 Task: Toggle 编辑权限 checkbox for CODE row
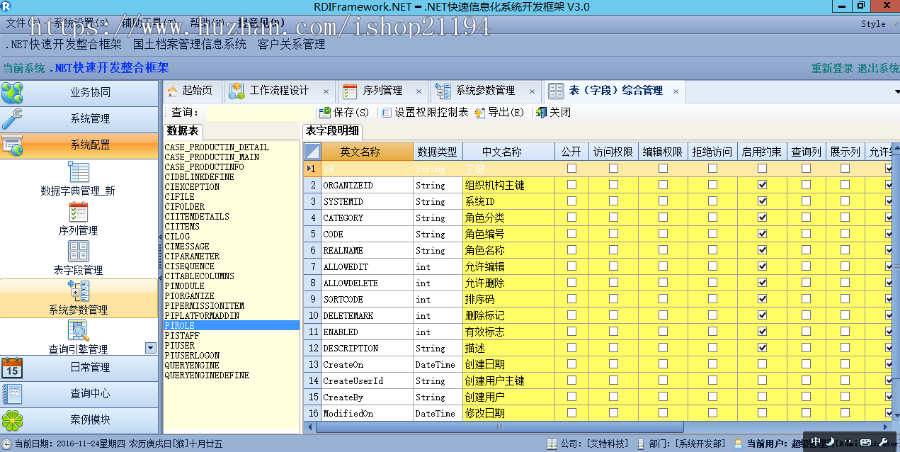point(663,234)
